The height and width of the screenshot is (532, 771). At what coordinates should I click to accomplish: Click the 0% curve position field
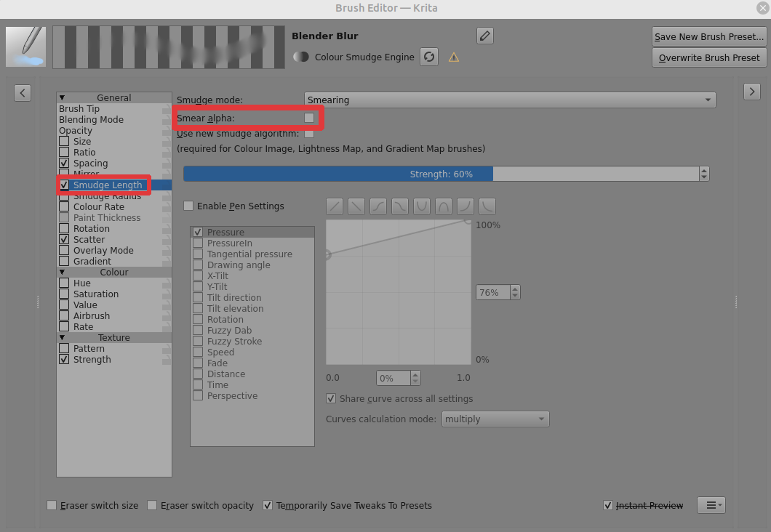394,378
